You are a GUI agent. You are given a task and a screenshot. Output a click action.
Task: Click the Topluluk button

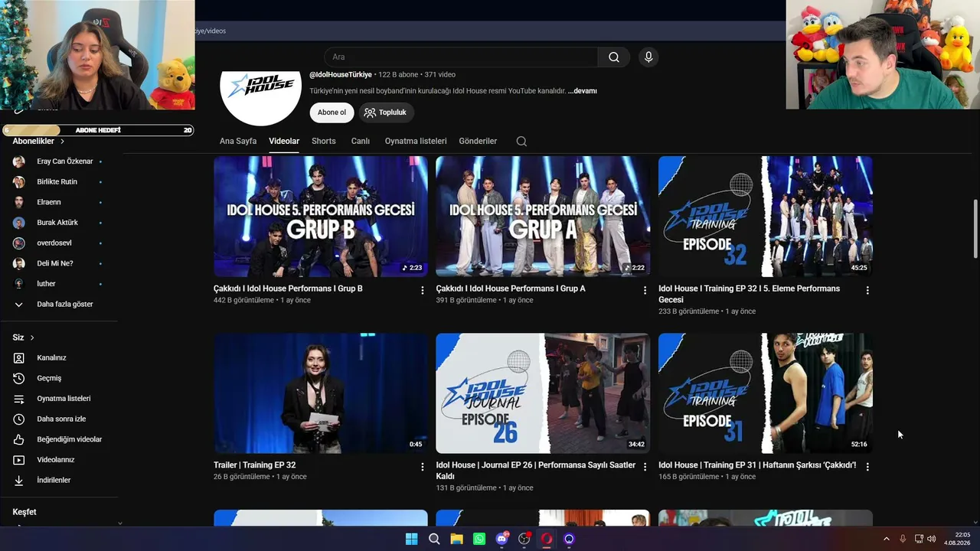click(x=386, y=112)
